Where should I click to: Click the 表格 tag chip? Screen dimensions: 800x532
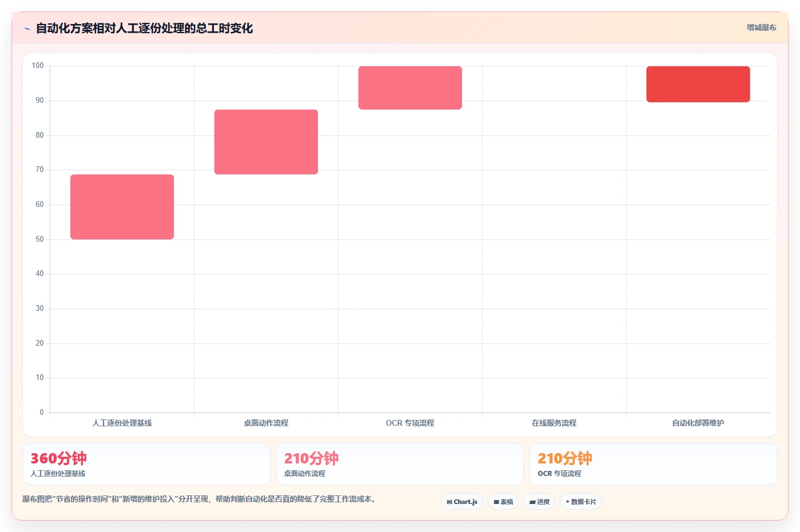point(503,502)
